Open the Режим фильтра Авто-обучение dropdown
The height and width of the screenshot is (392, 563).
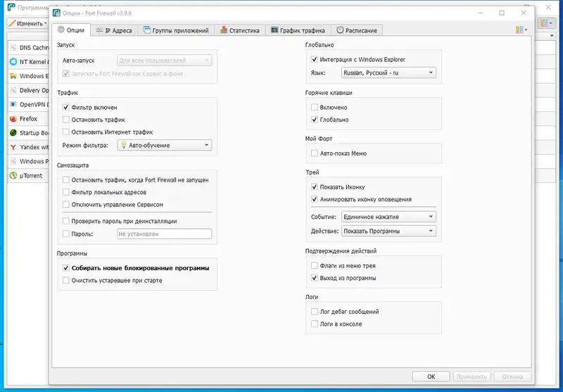click(165, 146)
